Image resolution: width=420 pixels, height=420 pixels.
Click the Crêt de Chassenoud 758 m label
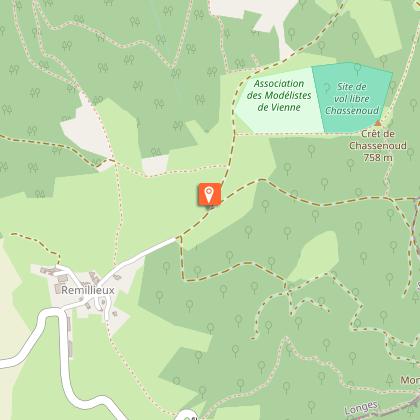(378, 146)
